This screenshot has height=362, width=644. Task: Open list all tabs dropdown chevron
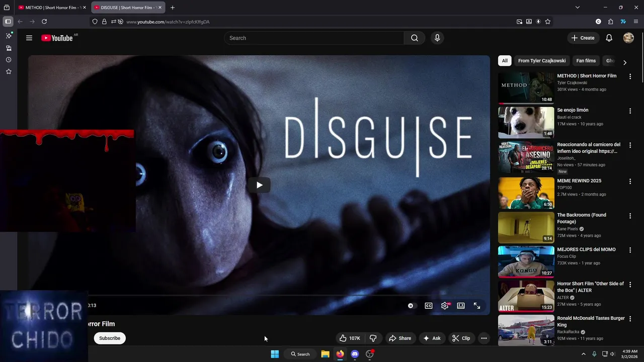click(x=578, y=8)
